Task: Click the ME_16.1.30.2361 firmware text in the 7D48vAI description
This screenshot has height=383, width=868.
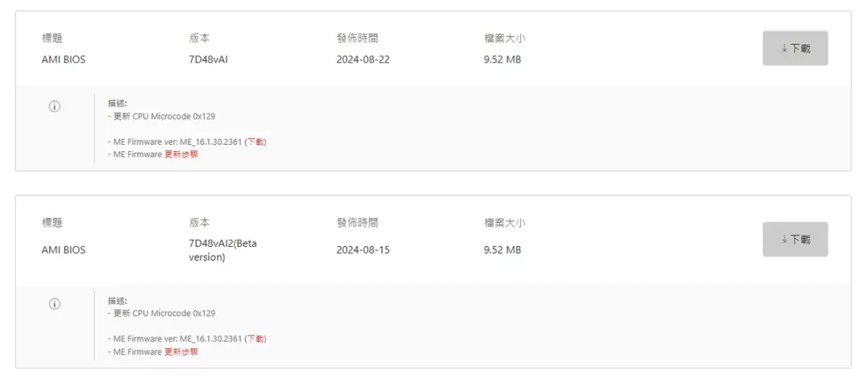Action: pos(211,142)
